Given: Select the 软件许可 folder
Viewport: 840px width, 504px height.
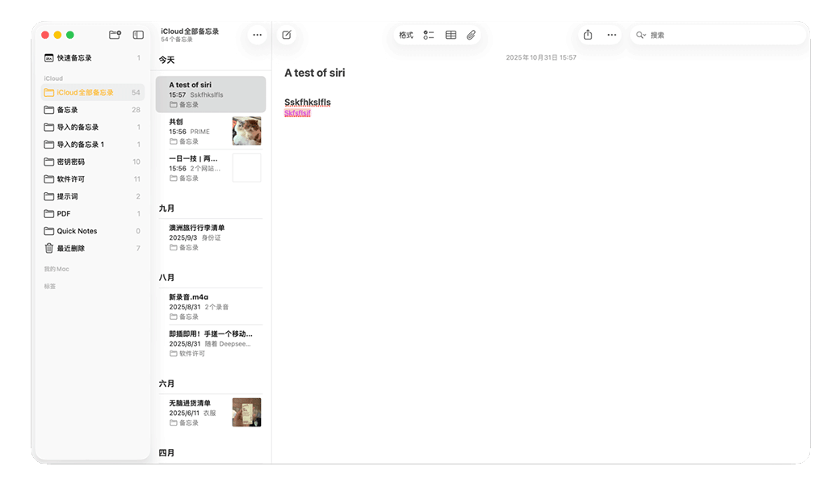Looking at the screenshot, I should pos(70,179).
